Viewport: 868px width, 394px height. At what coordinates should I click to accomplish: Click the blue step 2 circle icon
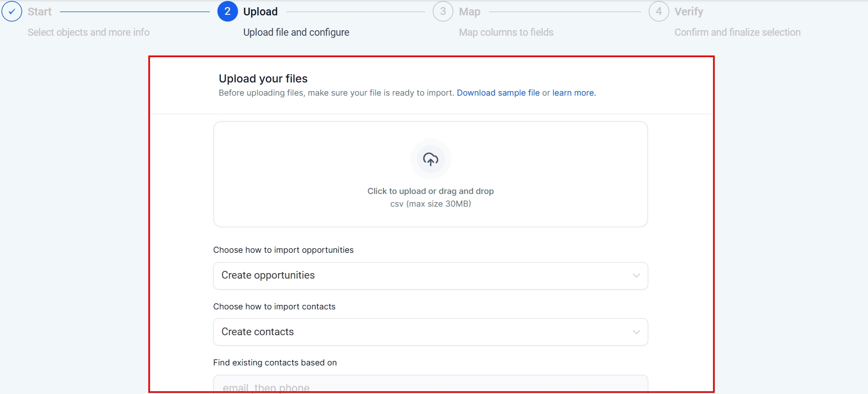point(227,12)
